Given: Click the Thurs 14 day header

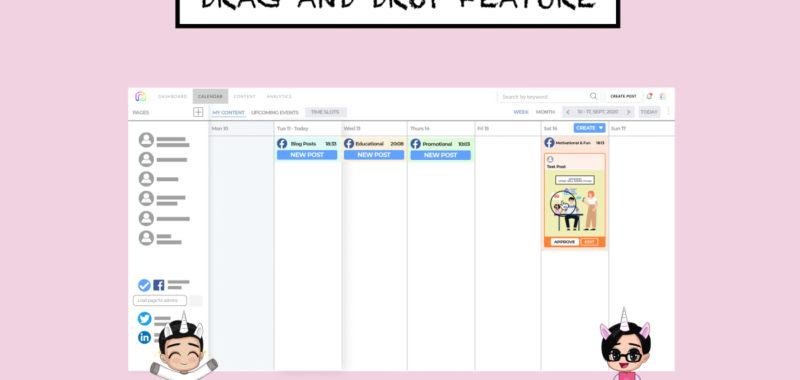Looking at the screenshot, I should coord(420,129).
